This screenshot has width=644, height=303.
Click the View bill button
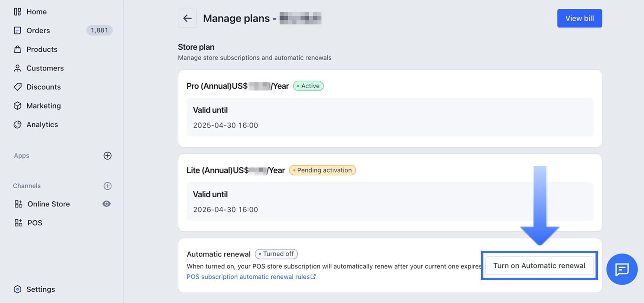coord(579,18)
